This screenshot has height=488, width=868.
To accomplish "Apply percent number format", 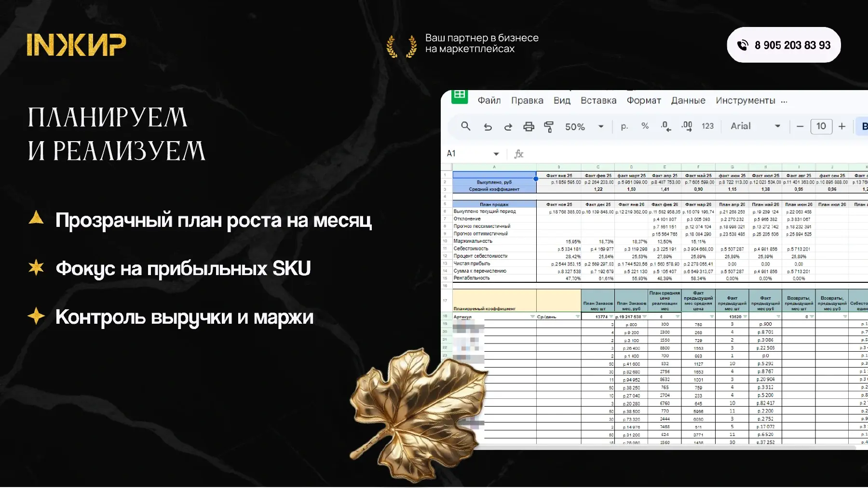I will coord(645,126).
